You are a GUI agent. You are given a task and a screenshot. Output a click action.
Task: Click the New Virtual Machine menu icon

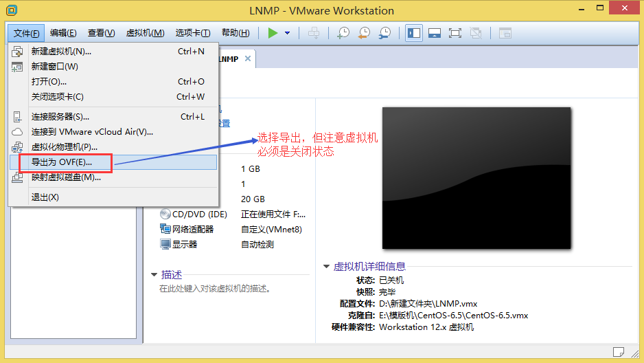point(17,52)
